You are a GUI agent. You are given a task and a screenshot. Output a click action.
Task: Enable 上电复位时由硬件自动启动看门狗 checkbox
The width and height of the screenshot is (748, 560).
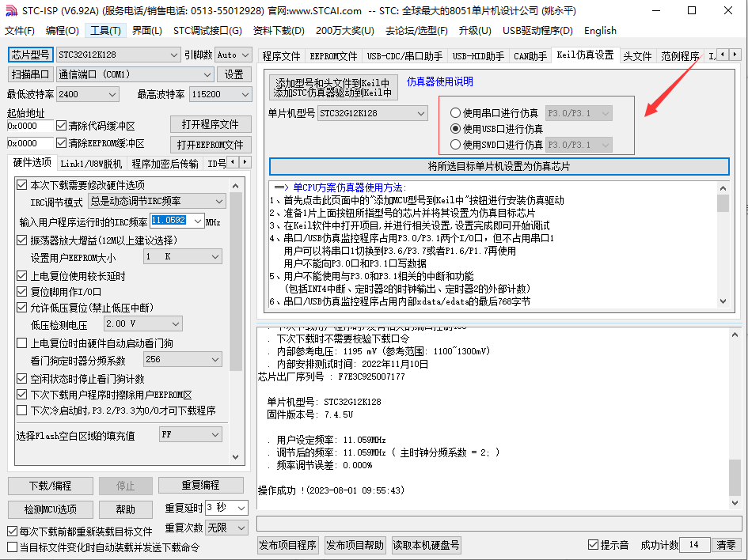point(21,343)
